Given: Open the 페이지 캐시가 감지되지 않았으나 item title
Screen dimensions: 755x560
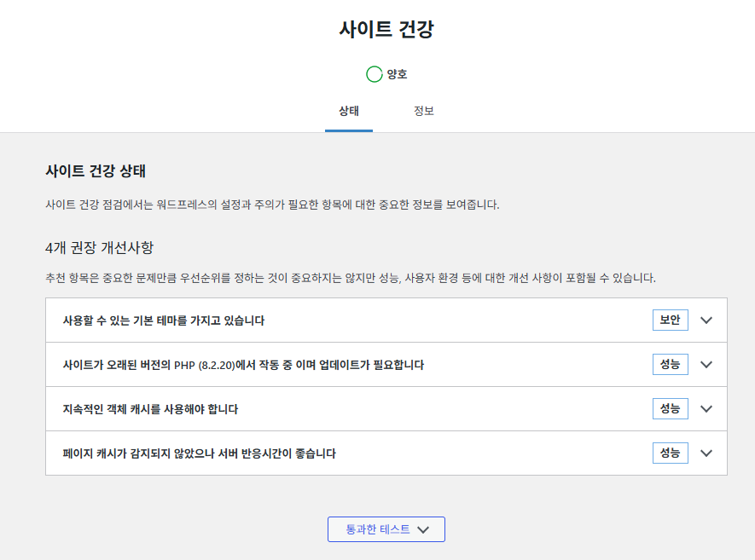Looking at the screenshot, I should tap(200, 453).
